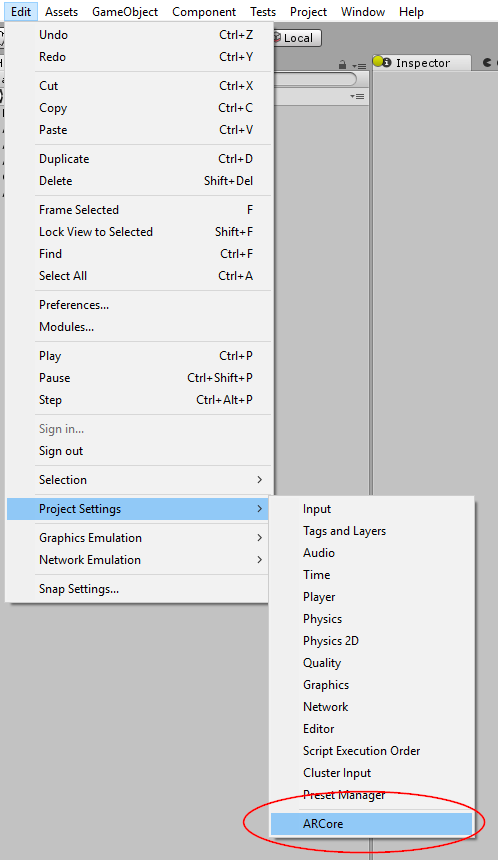Toggle the Local handle rotation button
Viewport: 498px width, 860px height.
[297, 38]
